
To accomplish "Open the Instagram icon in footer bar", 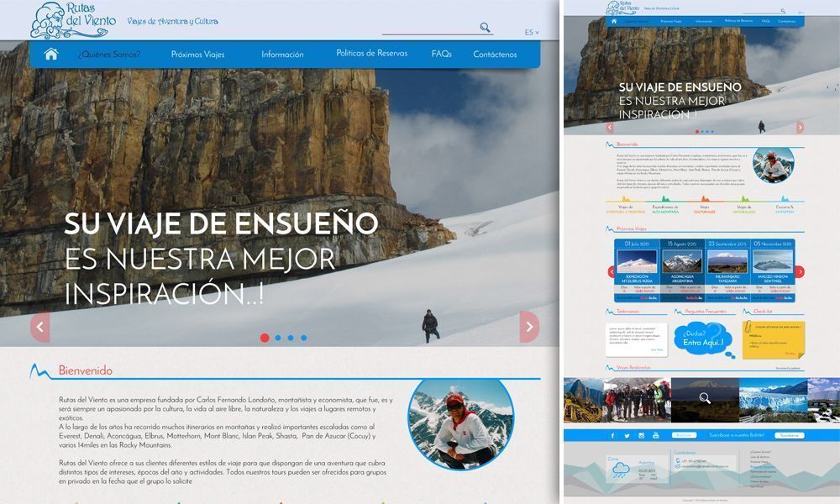I will tap(641, 435).
